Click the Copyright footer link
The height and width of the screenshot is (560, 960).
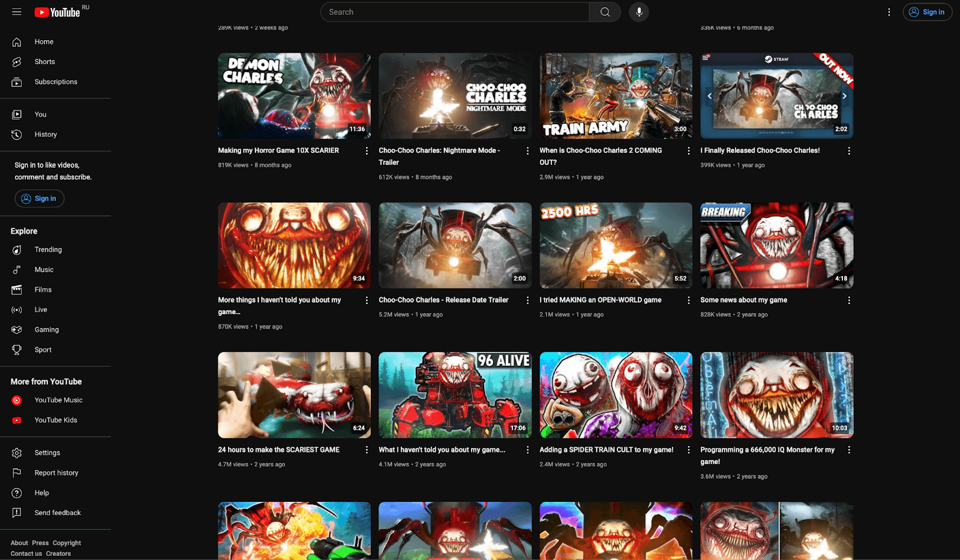tap(67, 543)
